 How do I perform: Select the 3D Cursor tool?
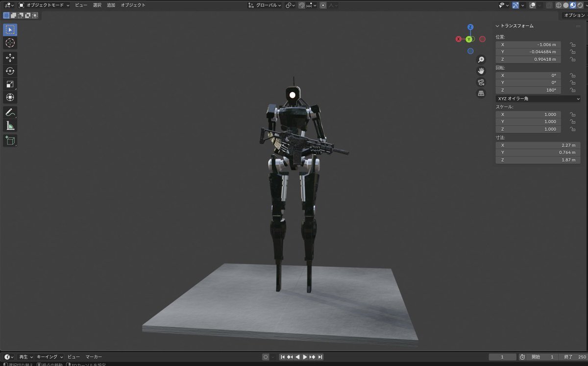(10, 43)
